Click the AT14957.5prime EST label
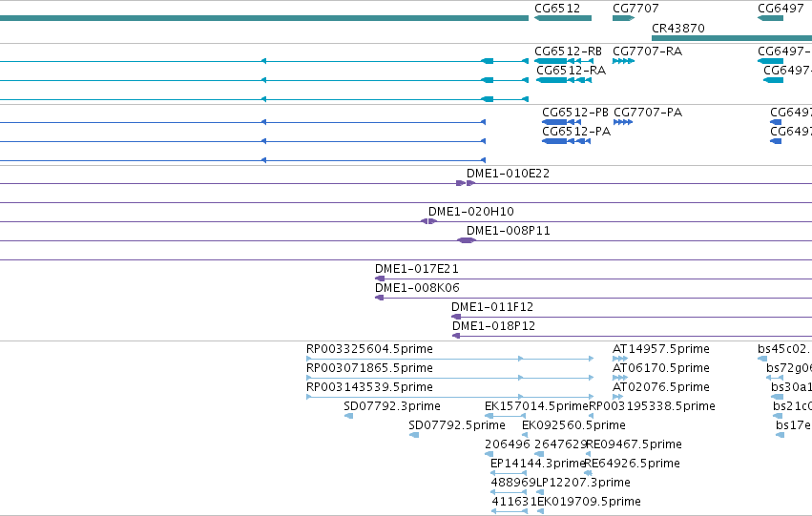 (x=661, y=349)
